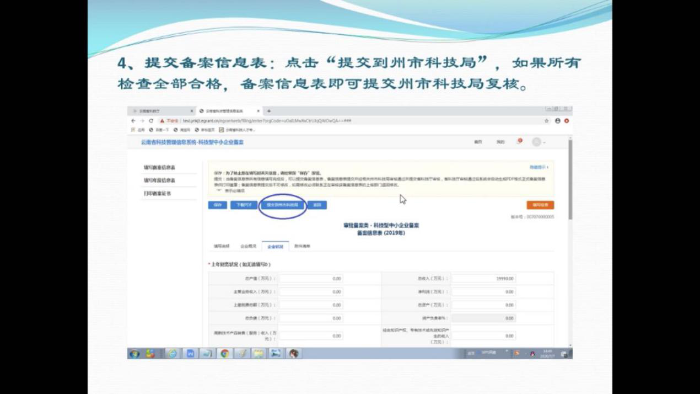The height and width of the screenshot is (394, 700).
Task: Bookmark the page with the star icon
Action: [x=546, y=121]
